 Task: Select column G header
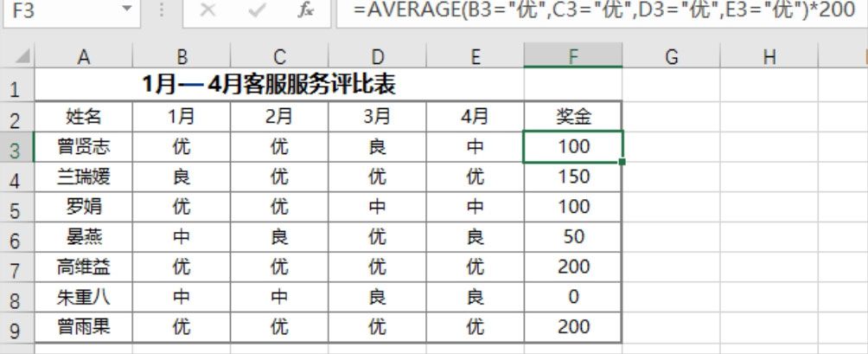(x=671, y=56)
